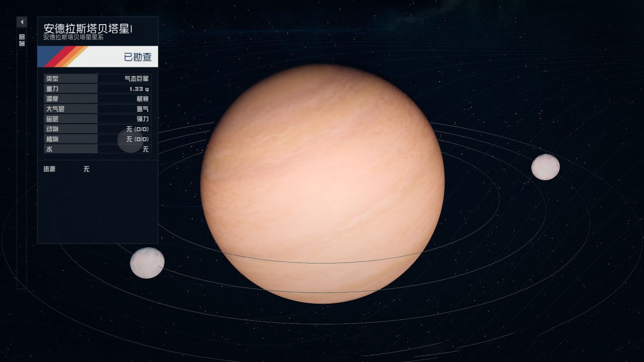Click the 温度 row label
This screenshot has width=644, height=362.
point(52,99)
